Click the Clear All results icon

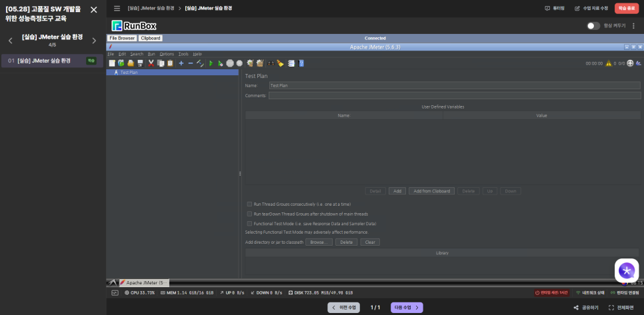(x=259, y=63)
